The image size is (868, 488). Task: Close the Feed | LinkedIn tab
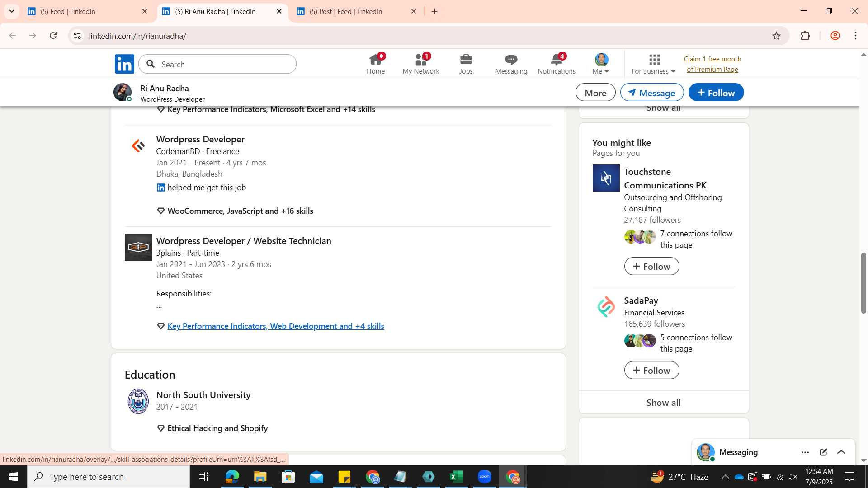point(145,12)
